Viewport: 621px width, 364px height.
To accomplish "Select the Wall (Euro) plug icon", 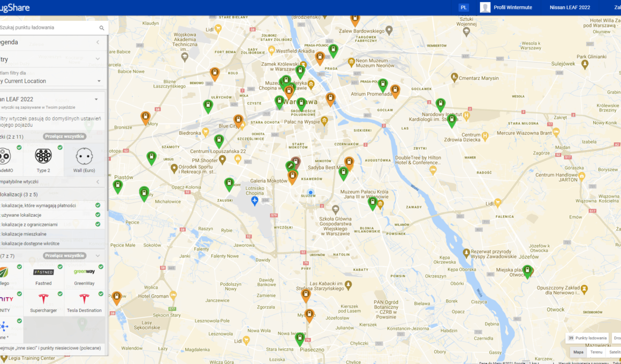I will point(84,156).
